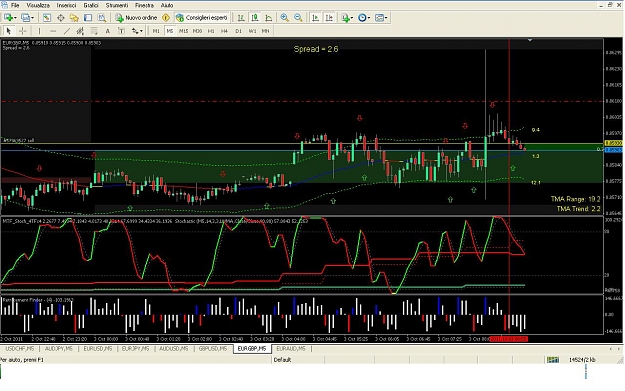
Task: Click the connection status bars icon
Action: [552, 360]
